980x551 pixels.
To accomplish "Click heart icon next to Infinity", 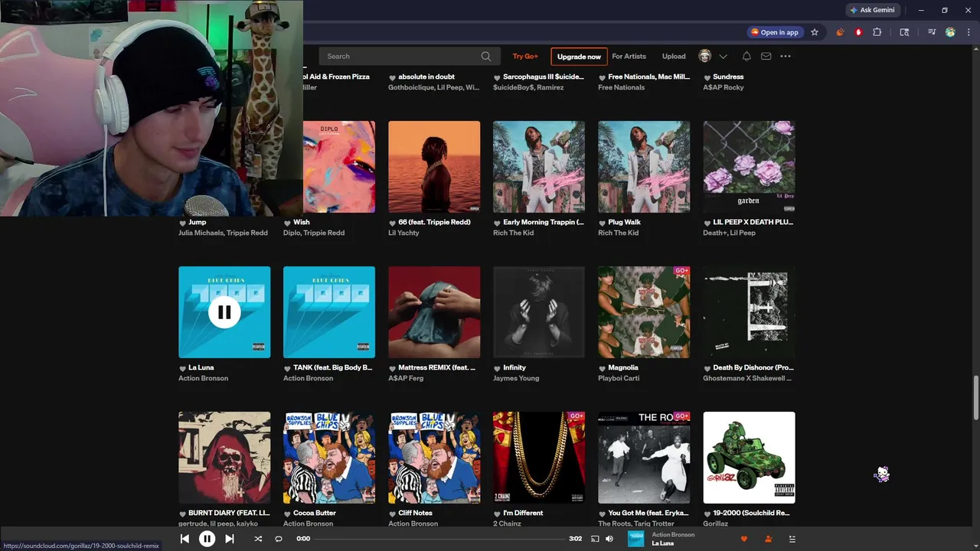I will pos(497,368).
